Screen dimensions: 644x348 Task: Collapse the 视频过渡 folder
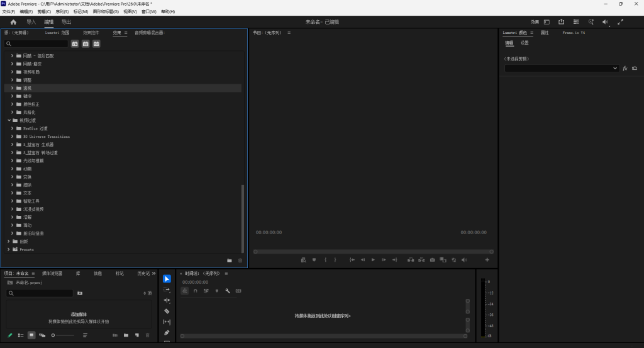pos(9,120)
